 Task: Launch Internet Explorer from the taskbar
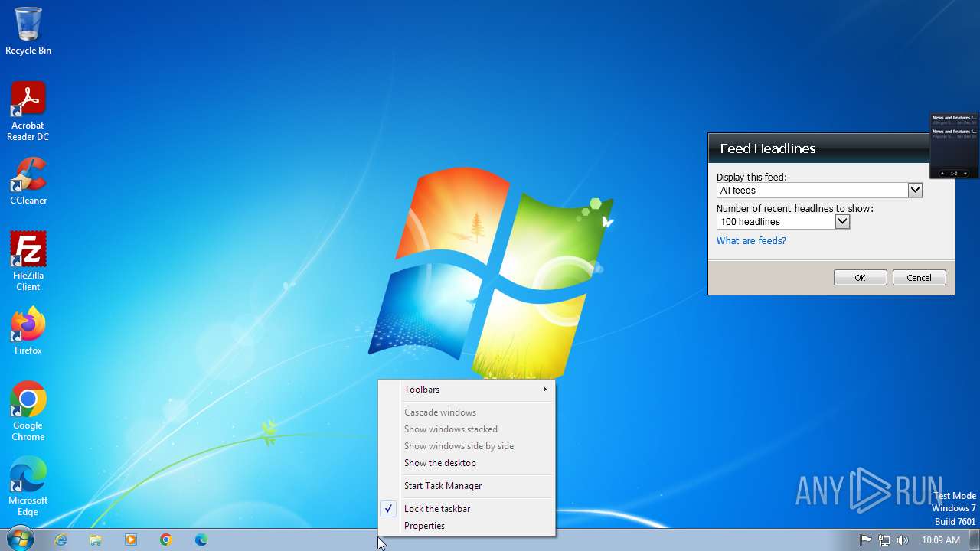click(60, 540)
